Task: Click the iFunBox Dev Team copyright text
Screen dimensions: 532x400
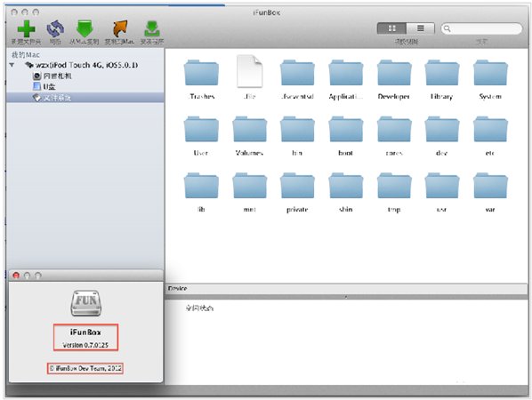Action: coord(85,368)
